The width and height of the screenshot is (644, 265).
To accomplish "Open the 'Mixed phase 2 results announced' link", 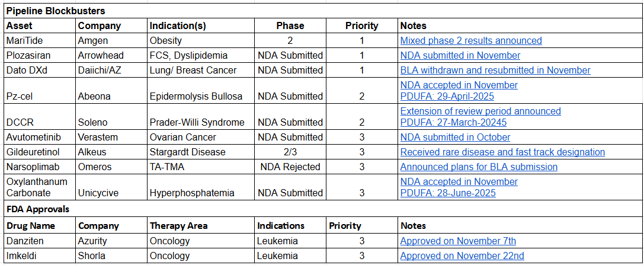I will [x=471, y=41].
